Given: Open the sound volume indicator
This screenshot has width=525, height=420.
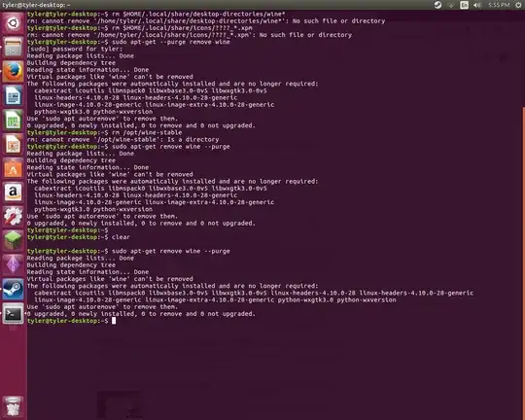Looking at the screenshot, I should tap(477, 5).
